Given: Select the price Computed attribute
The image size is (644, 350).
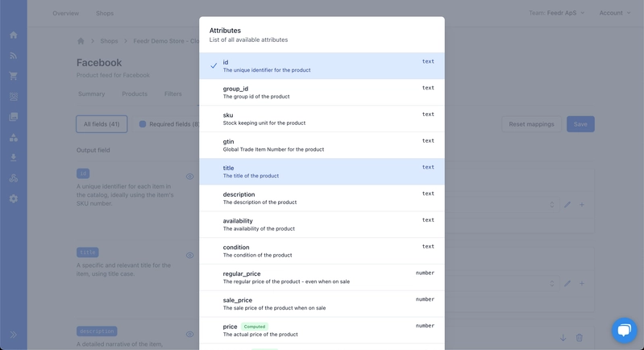Looking at the screenshot, I should [322, 331].
